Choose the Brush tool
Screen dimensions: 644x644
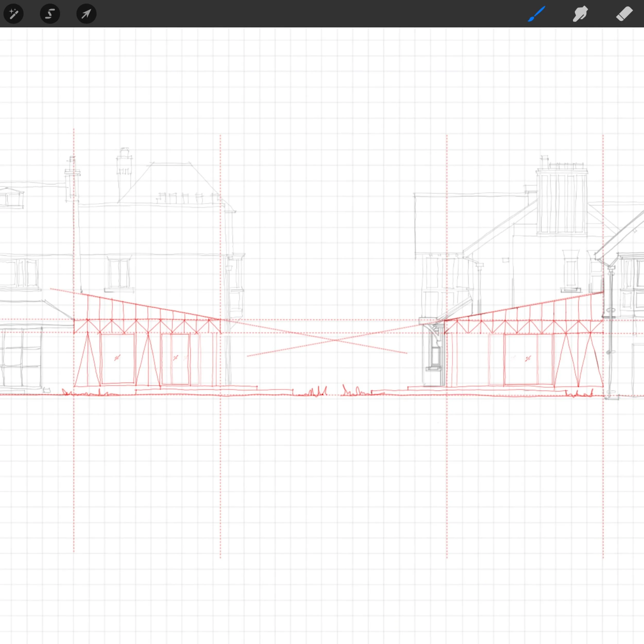[x=536, y=14]
